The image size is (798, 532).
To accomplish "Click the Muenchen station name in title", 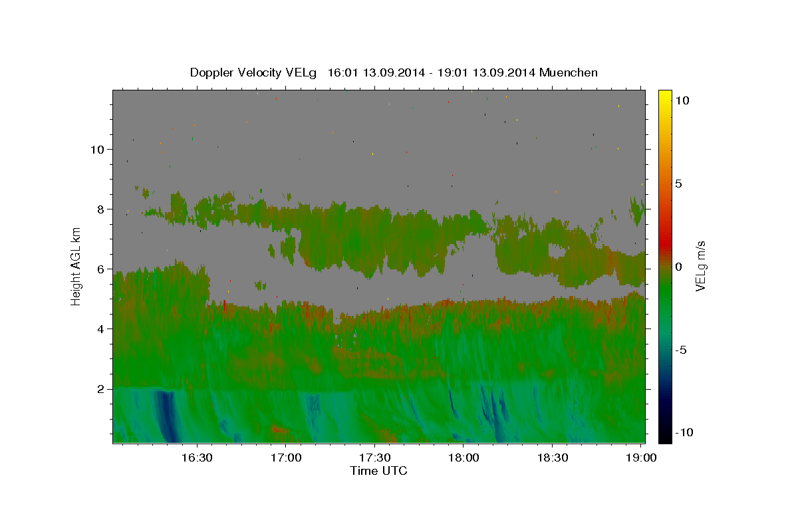I will tap(569, 72).
